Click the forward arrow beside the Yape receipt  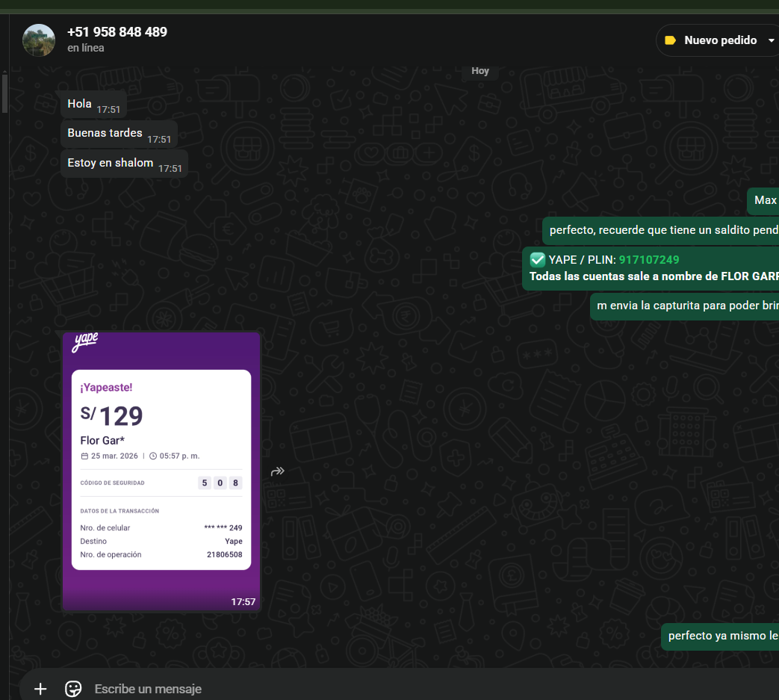tap(278, 471)
